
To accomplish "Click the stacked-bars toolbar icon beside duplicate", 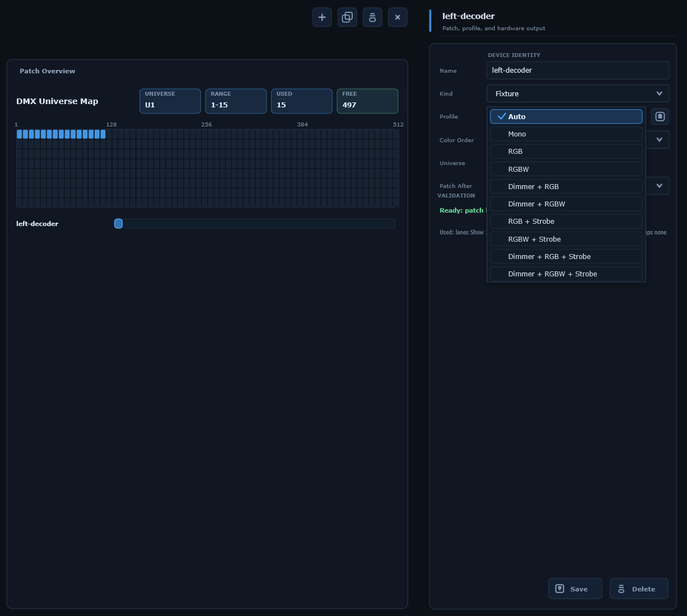I will tap(372, 17).
